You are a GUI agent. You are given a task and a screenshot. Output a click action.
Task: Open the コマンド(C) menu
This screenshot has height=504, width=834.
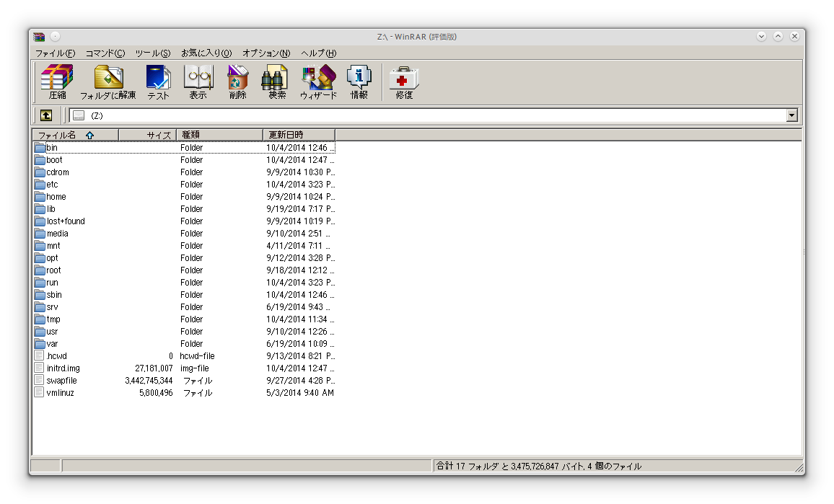pyautogui.click(x=105, y=53)
